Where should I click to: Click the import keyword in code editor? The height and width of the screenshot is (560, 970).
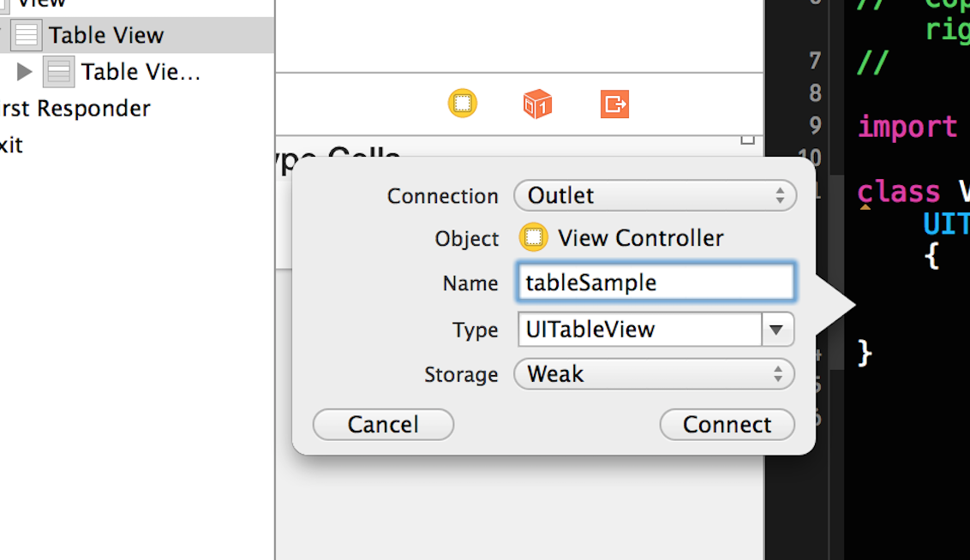[907, 127]
